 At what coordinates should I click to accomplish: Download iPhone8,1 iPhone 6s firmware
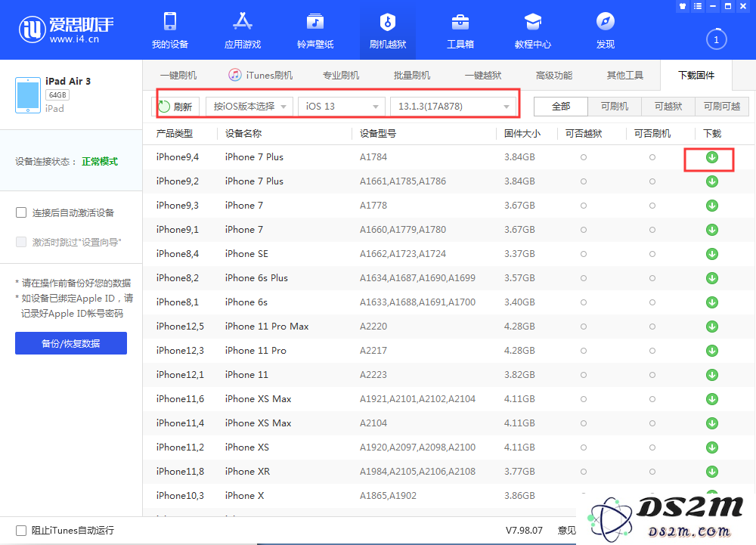[x=711, y=302]
